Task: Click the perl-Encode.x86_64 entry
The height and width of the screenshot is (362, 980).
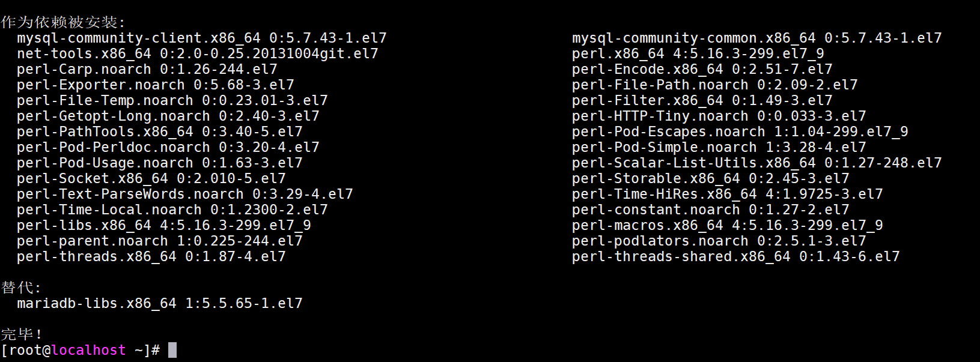Action: [x=702, y=69]
